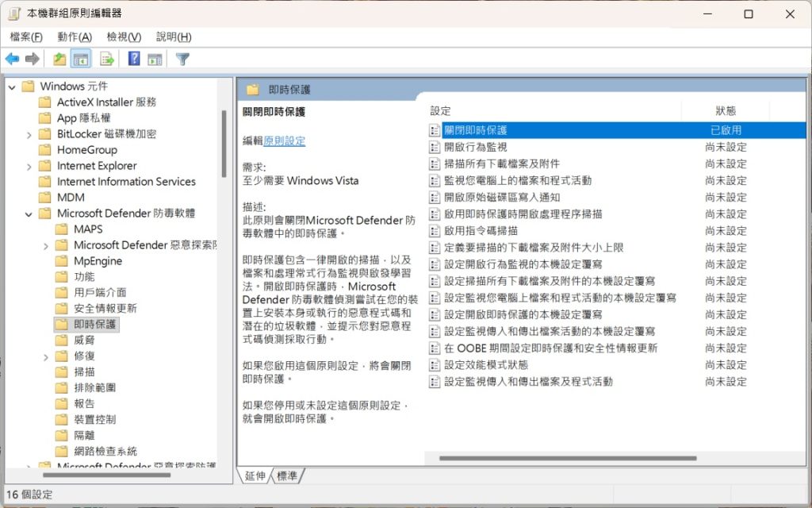Open the 檢視(V) menu
The image size is (812, 508).
[124, 37]
